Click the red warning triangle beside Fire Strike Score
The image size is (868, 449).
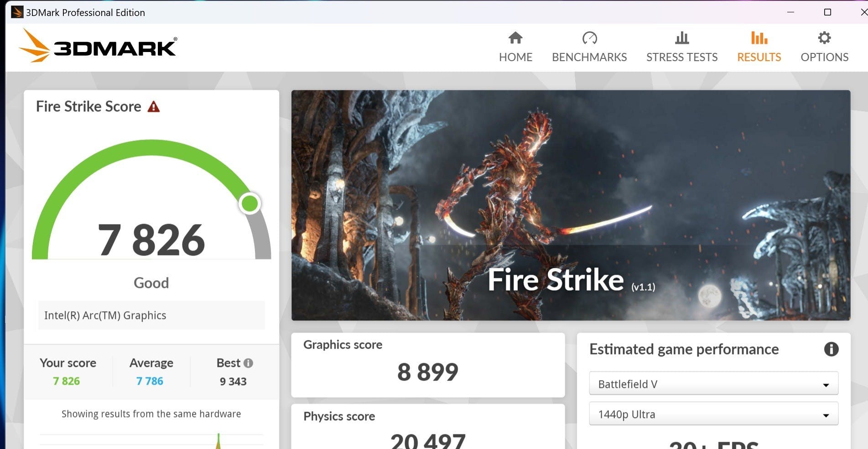[154, 107]
